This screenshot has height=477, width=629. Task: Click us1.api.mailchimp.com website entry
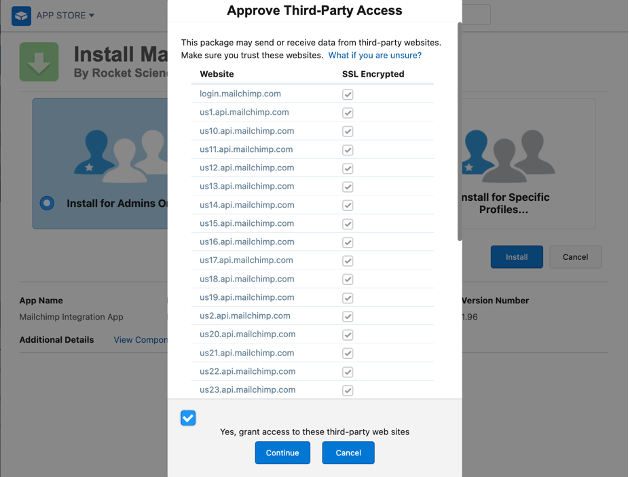point(244,112)
